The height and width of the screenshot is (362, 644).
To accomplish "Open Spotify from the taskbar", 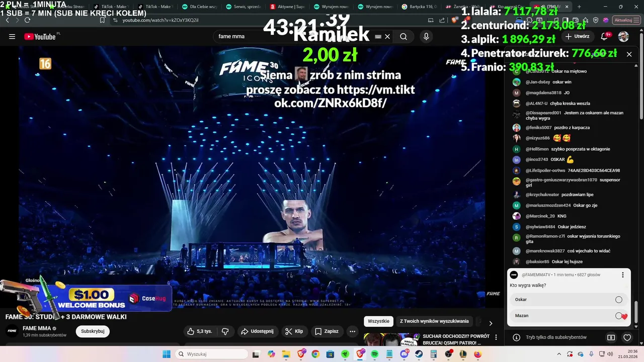I will (374, 354).
